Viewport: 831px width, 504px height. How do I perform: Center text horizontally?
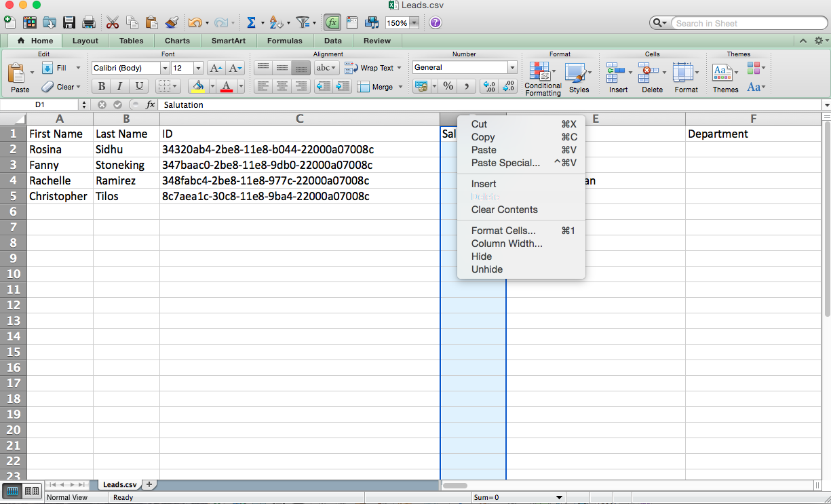pyautogui.click(x=282, y=86)
